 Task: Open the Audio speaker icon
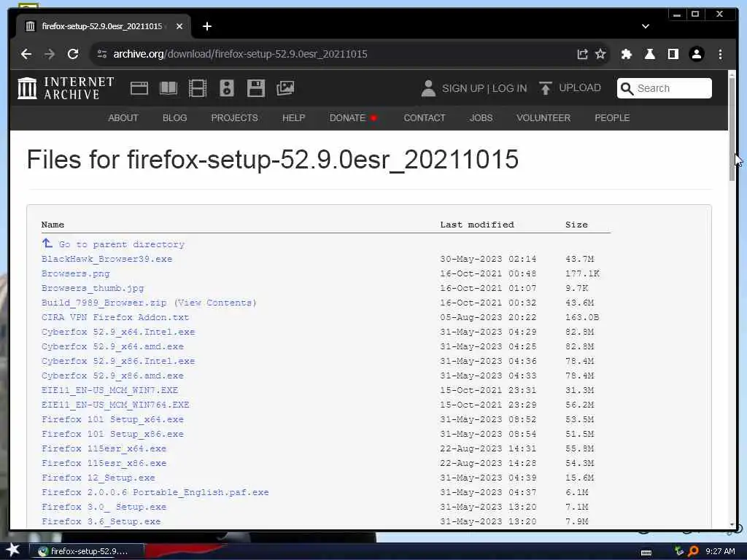[x=227, y=88]
